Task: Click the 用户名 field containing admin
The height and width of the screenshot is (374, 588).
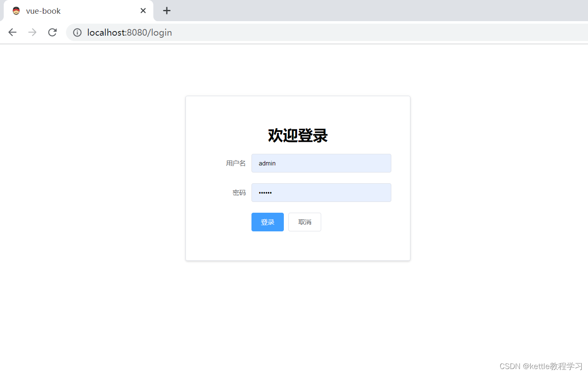Action: click(x=321, y=163)
